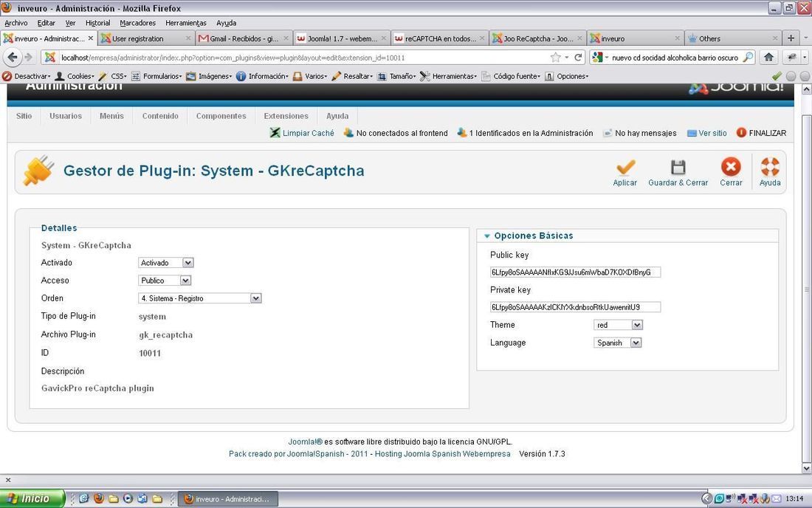Launch Firefox from quick launch icon
Screen dimensions: 812x508
coord(98,498)
